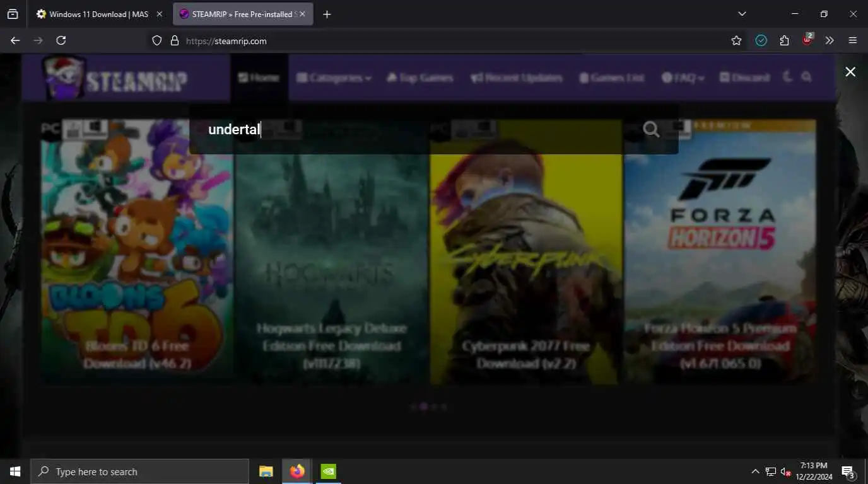Screen dimensions: 868x484
Task: Open Cyberpunk 2077 game card
Action: pyautogui.click(x=526, y=252)
